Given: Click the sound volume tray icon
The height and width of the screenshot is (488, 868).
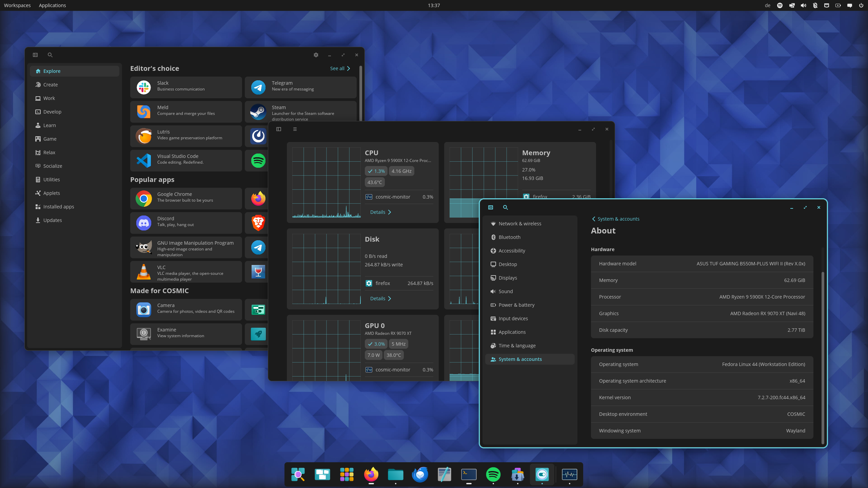Looking at the screenshot, I should coord(804,5).
